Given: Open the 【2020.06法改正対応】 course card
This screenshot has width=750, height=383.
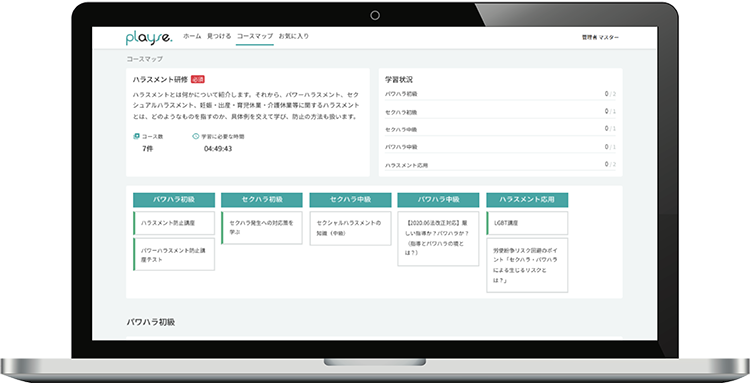Looking at the screenshot, I should [438, 239].
